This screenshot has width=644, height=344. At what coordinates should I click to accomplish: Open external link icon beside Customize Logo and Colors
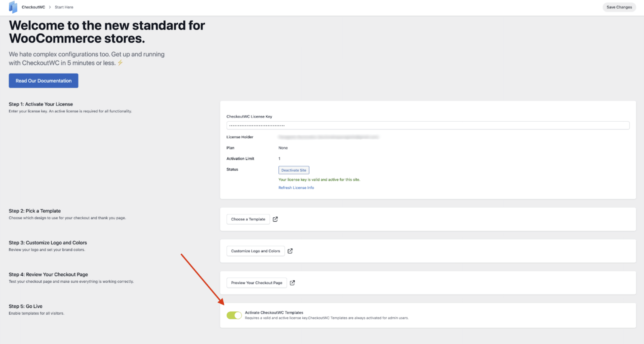[290, 251]
